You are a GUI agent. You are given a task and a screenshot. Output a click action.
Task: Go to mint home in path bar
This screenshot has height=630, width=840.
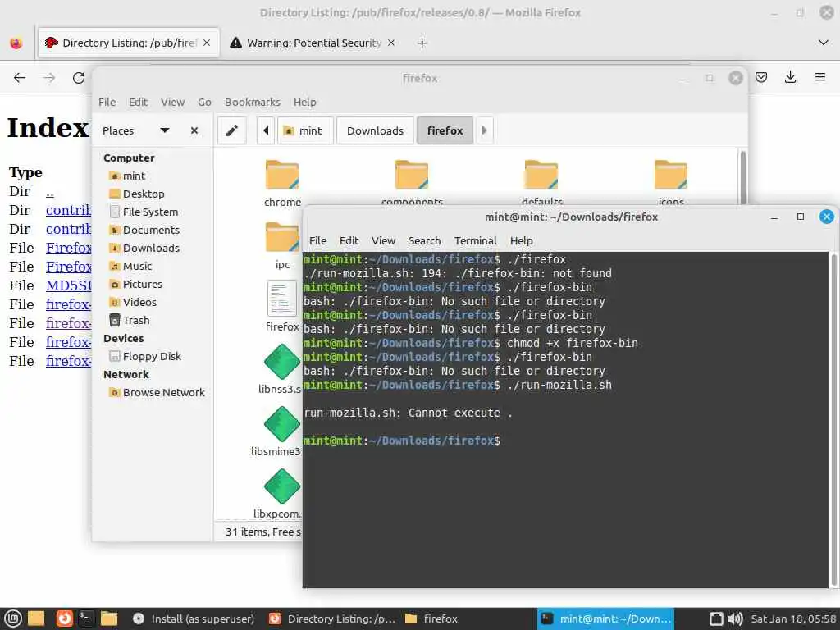tap(305, 130)
